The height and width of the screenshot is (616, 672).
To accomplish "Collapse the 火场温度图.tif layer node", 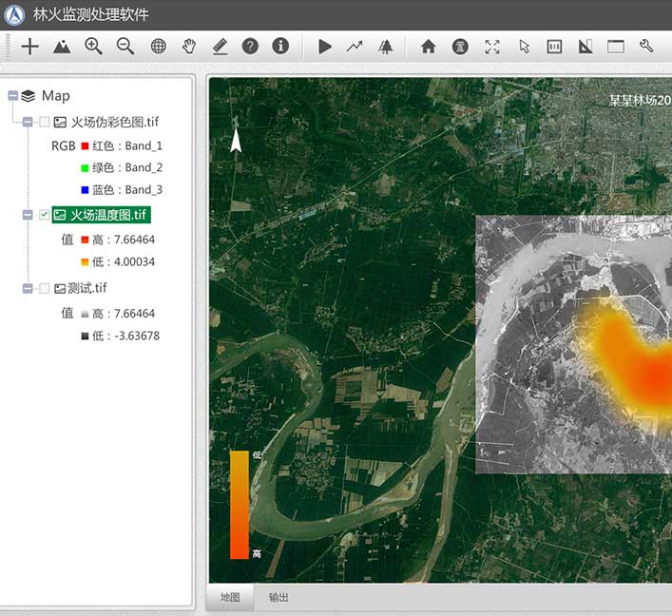I will coord(28,215).
